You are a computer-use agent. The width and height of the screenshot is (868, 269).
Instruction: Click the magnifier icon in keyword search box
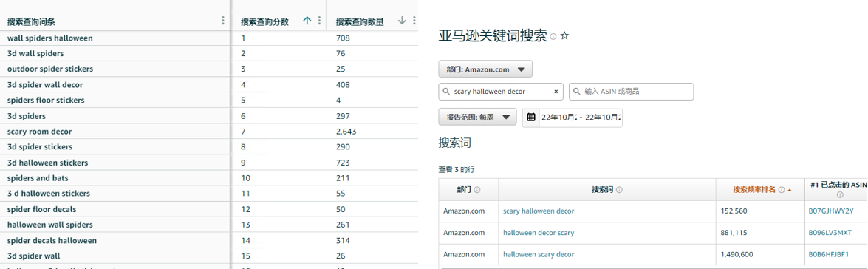[x=445, y=92]
